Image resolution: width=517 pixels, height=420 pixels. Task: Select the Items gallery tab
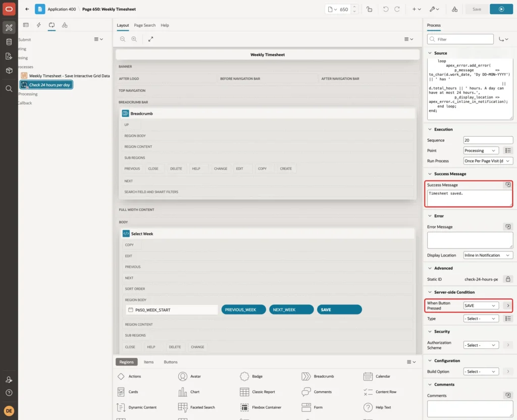coord(148,361)
